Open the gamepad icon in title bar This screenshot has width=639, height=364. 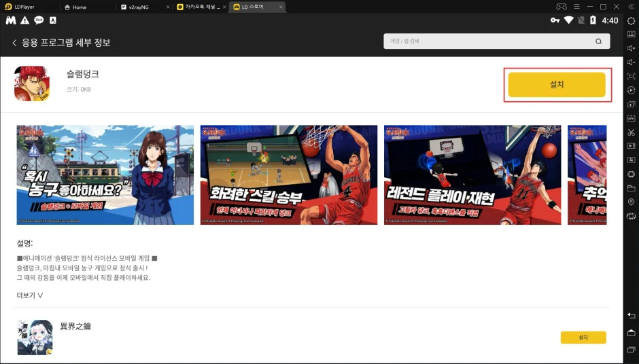(x=562, y=7)
